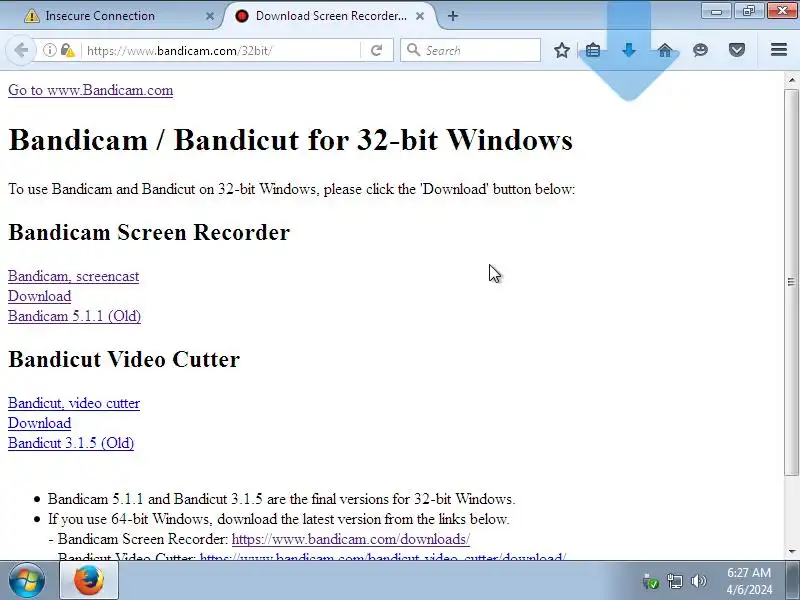Click the padlock warning icon in URL bar
Viewport: 800px width, 600px height.
(67, 50)
